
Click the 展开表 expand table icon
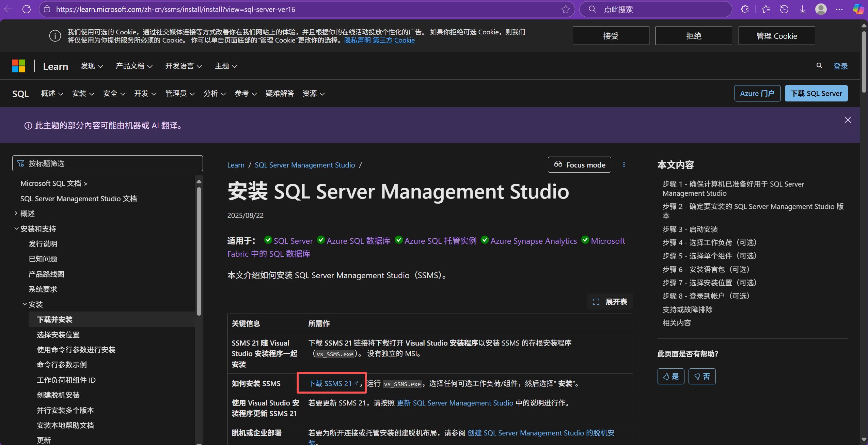(596, 302)
